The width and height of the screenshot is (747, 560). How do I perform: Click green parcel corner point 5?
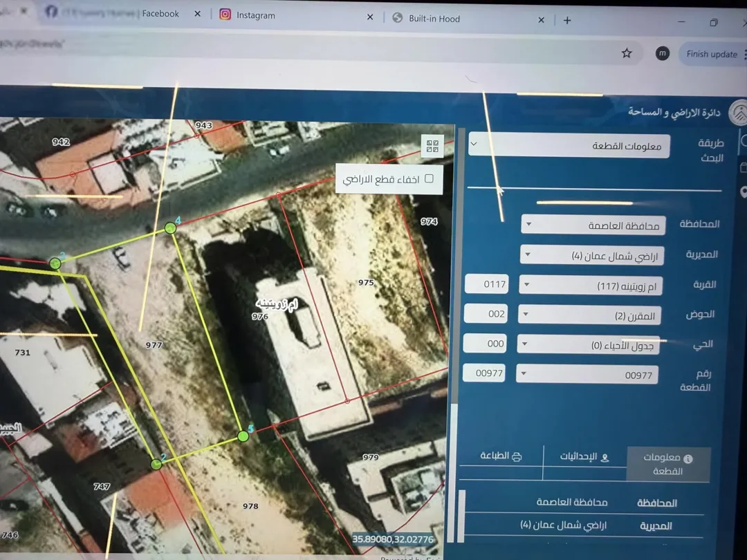[243, 436]
